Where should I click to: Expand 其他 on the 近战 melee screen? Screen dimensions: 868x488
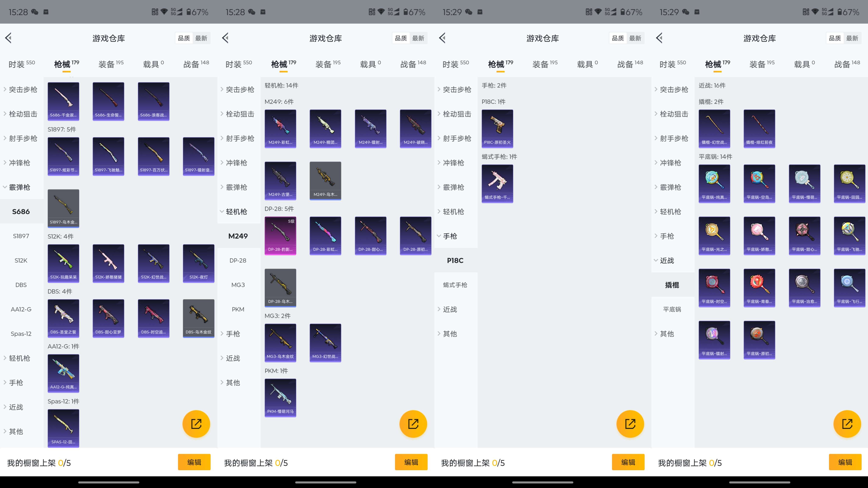tap(673, 333)
